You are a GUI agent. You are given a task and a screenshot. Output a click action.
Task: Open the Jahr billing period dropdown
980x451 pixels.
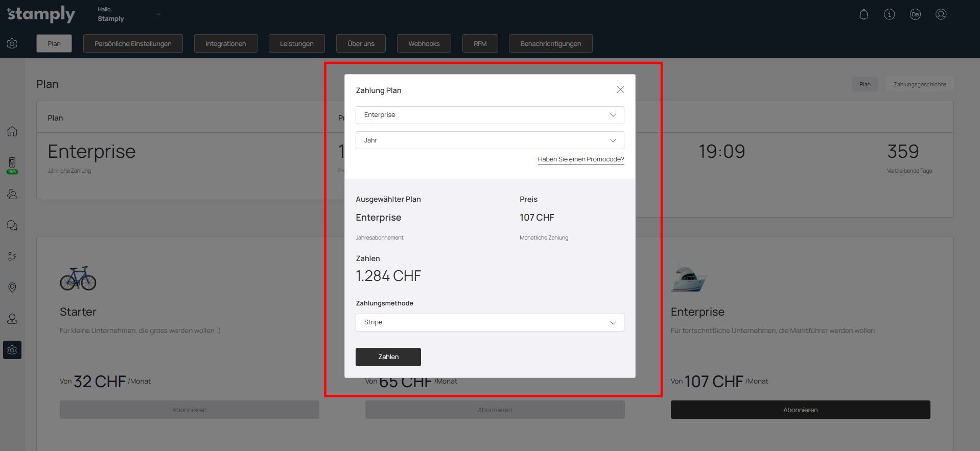click(x=489, y=140)
